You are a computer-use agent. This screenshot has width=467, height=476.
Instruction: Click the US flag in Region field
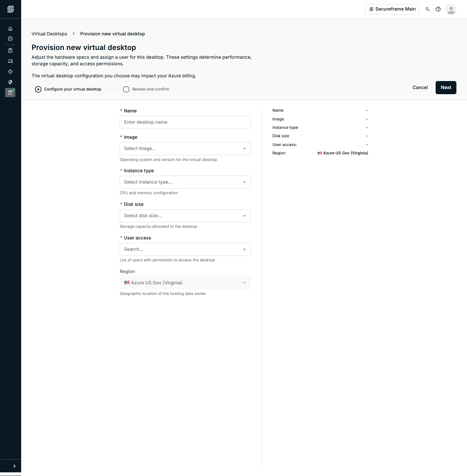[x=127, y=283]
